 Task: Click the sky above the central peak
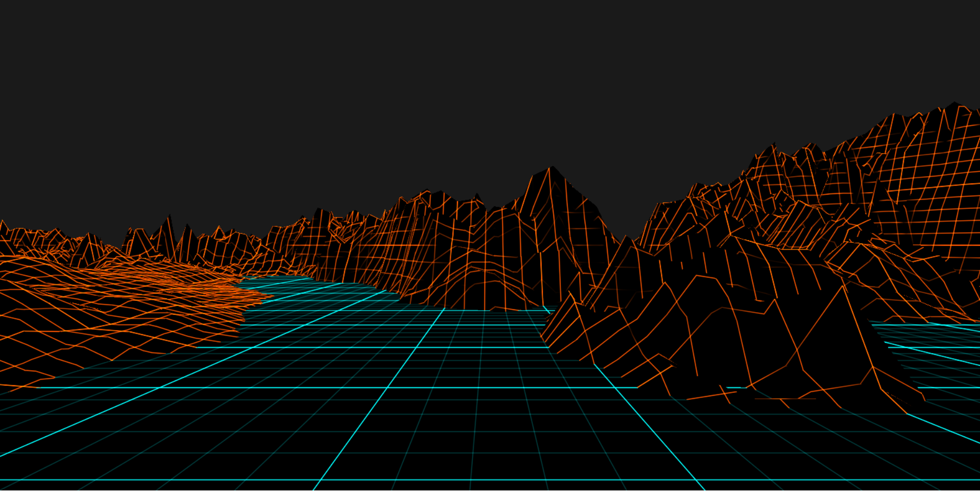click(551, 102)
